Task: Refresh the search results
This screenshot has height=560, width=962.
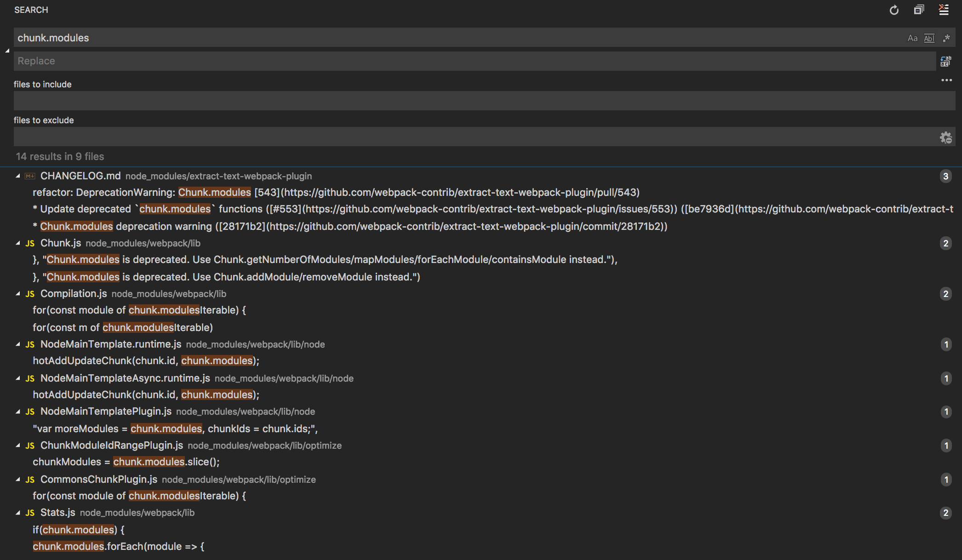Action: (894, 10)
